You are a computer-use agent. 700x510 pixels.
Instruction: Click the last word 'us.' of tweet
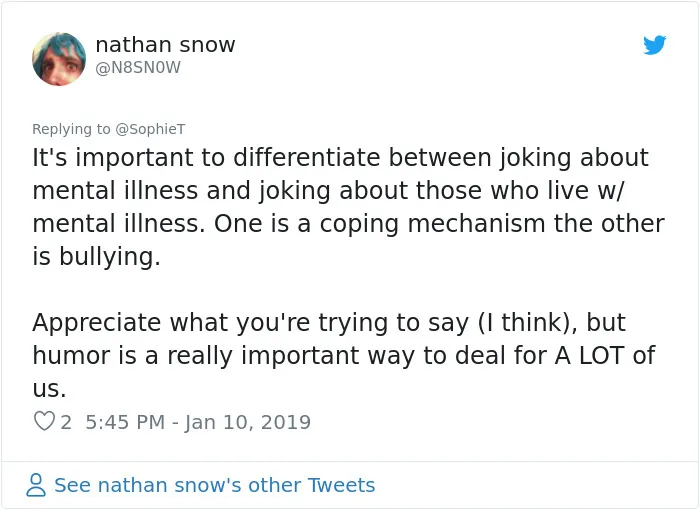point(50,389)
